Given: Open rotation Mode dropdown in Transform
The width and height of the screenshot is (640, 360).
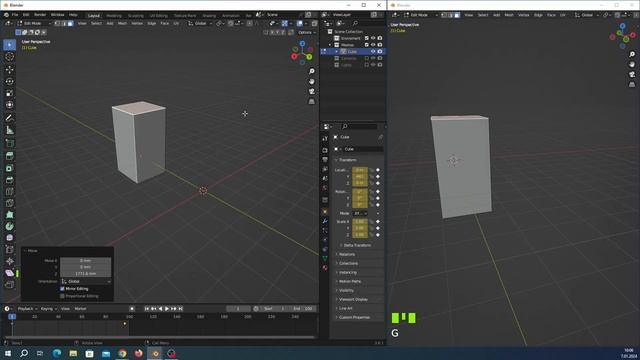Looking at the screenshot, I should (360, 213).
